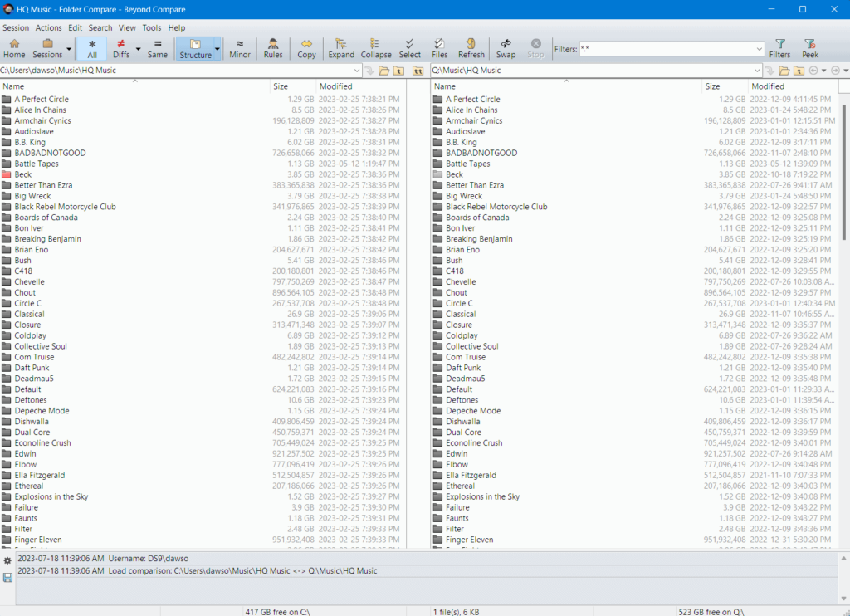
Task: Open the Actions menu
Action: point(48,27)
